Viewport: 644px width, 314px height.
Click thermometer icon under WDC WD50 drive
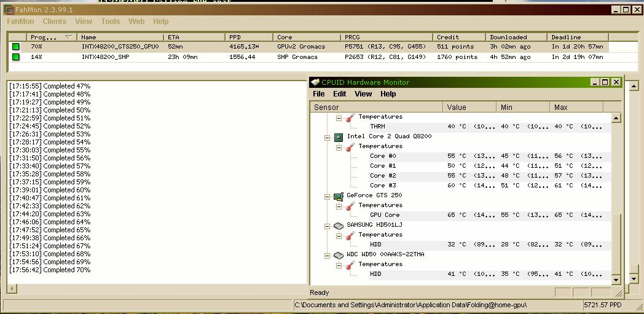[x=350, y=265]
